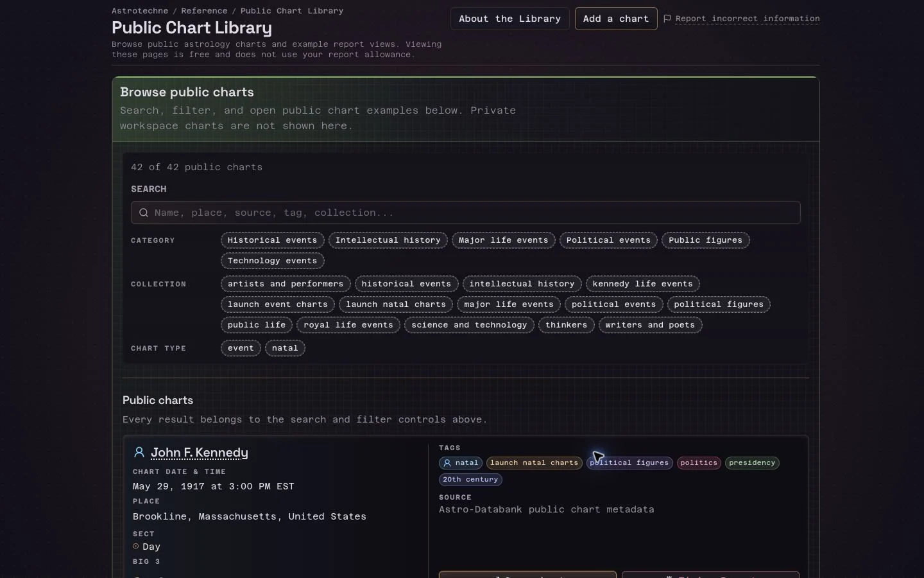924x578 pixels.
Task: Click the search input for public charts
Action: tap(466, 213)
